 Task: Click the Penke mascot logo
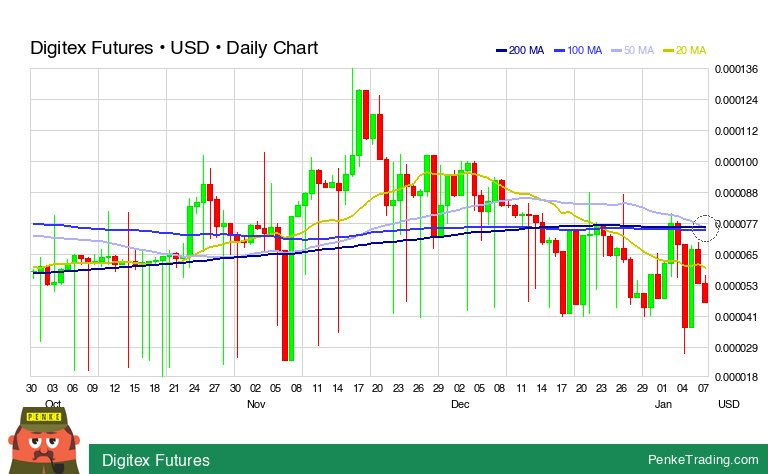pos(44,441)
